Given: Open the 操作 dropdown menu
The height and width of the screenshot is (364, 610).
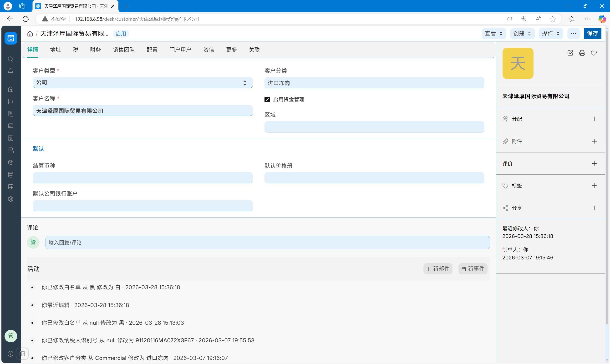Looking at the screenshot, I should click(551, 33).
